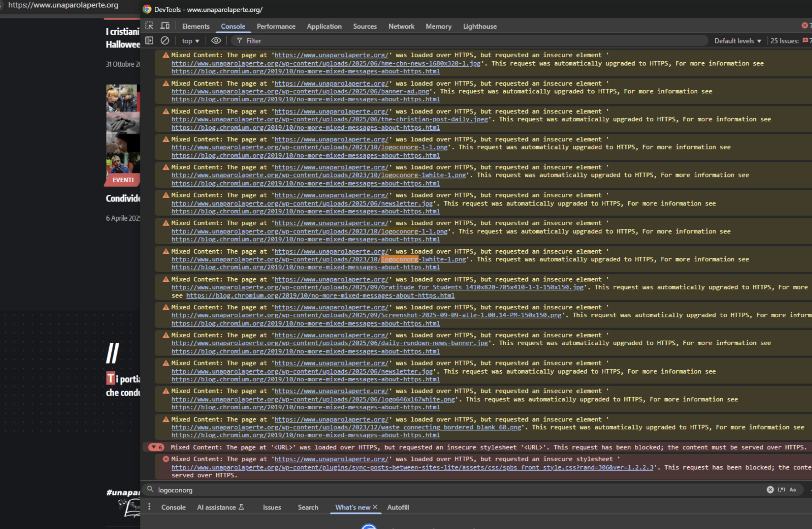The image size is (812, 529).
Task: Click the warning icon on the Gratitude_for_Students row
Action: point(166,279)
